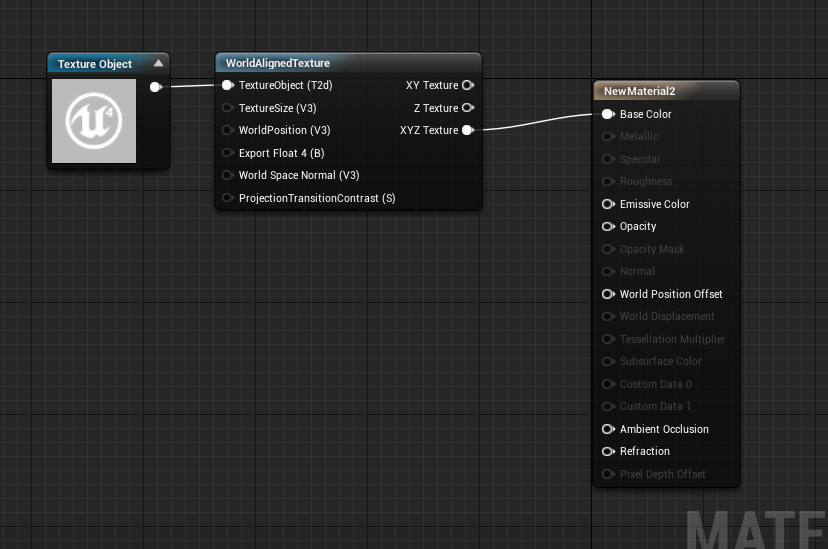Click the 'XY Texture' label text
828x549 pixels.
[432, 85]
